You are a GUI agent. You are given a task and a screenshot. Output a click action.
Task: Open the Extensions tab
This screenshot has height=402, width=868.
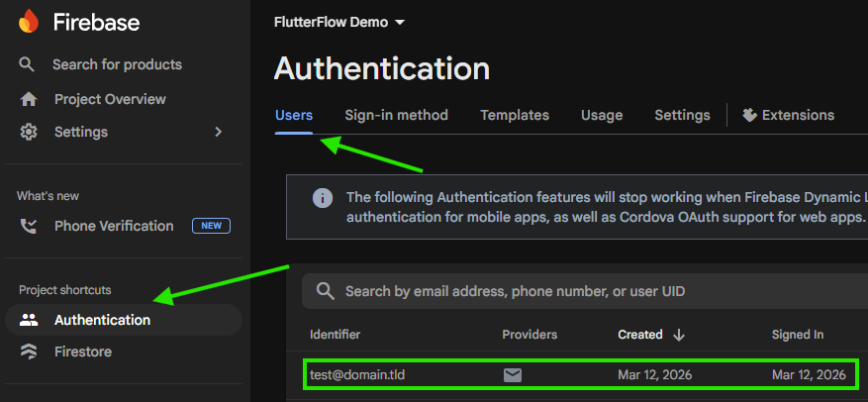coord(788,115)
